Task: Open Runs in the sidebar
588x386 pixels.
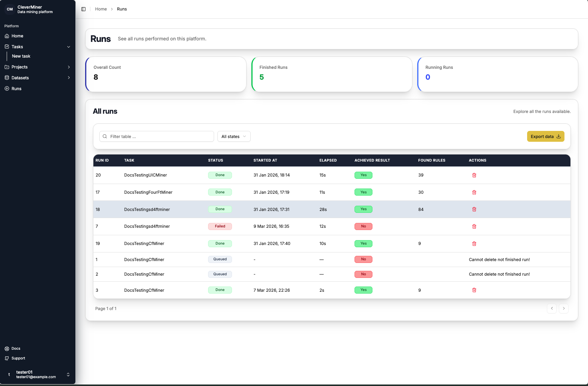Action: [16, 89]
